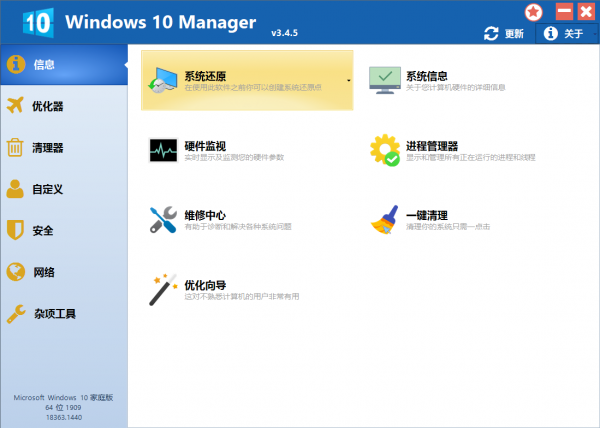Expand the 关于 dropdown arrow
The height and width of the screenshot is (428, 600).
pos(595,34)
